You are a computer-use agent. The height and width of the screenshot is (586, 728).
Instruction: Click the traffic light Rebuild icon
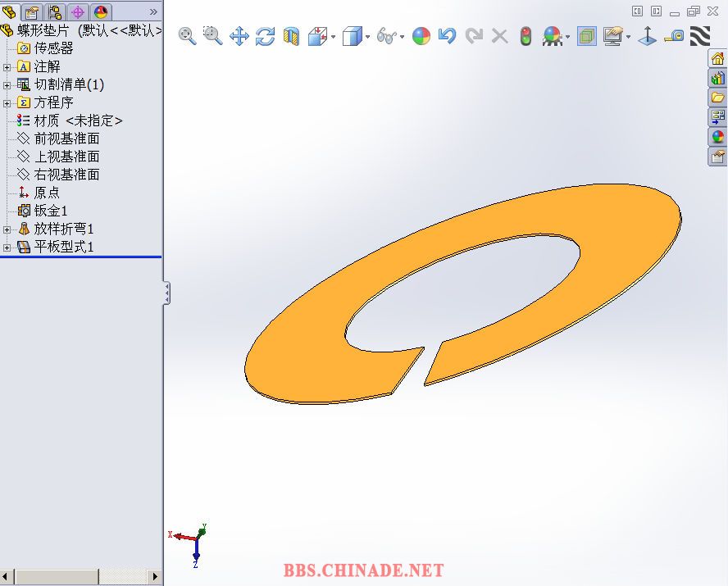526,36
